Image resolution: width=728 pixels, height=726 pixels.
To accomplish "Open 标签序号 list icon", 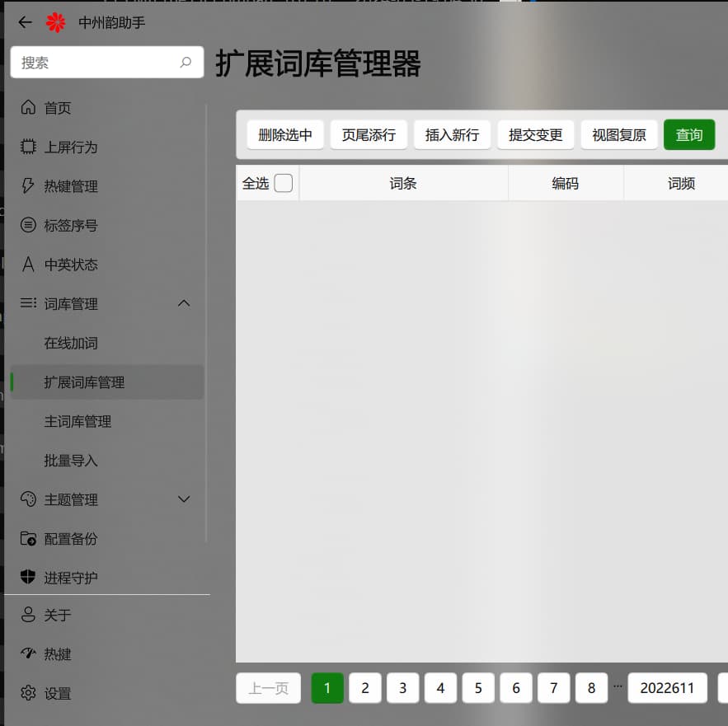I will click(x=28, y=225).
